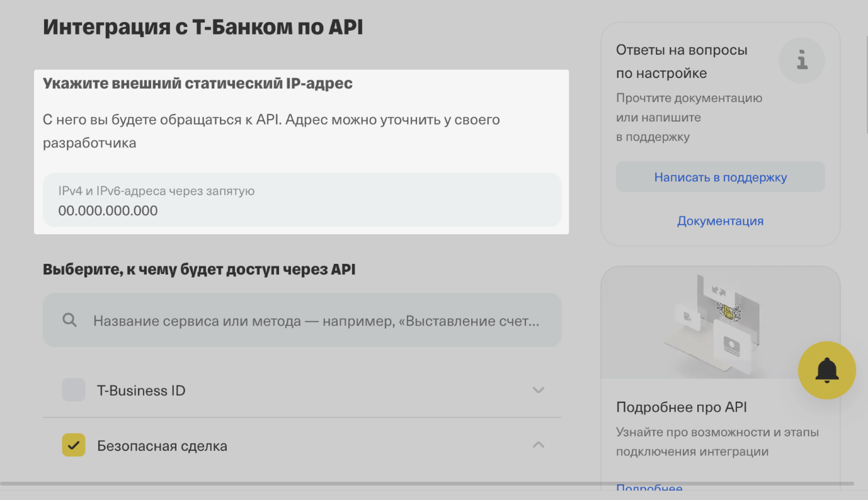Click the external IP address input field
This screenshot has width=868, height=500.
tap(301, 198)
